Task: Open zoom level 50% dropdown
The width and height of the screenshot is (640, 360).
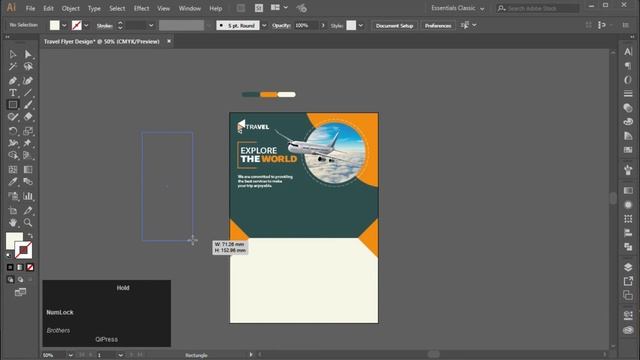Action: (x=71, y=355)
